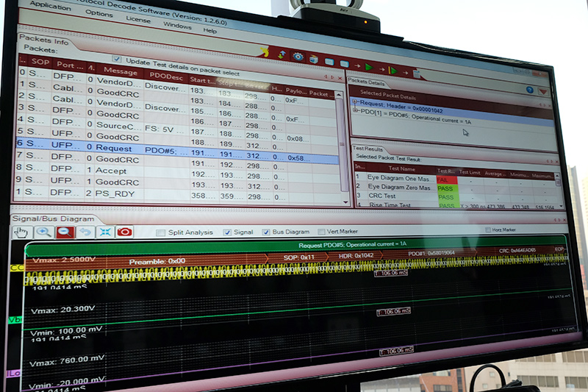Expand the Request Header tree node

click(355, 101)
